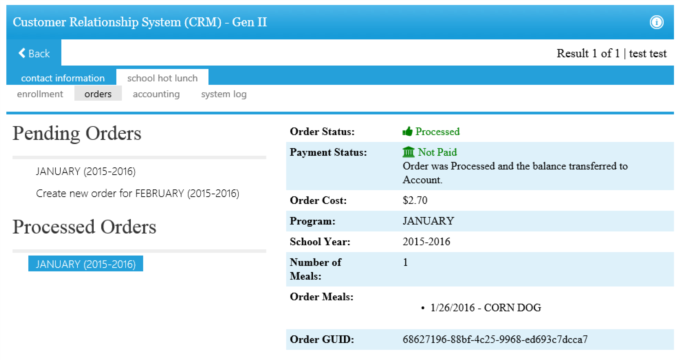Go back using the Back button
The width and height of the screenshot is (680, 360).
click(x=34, y=53)
